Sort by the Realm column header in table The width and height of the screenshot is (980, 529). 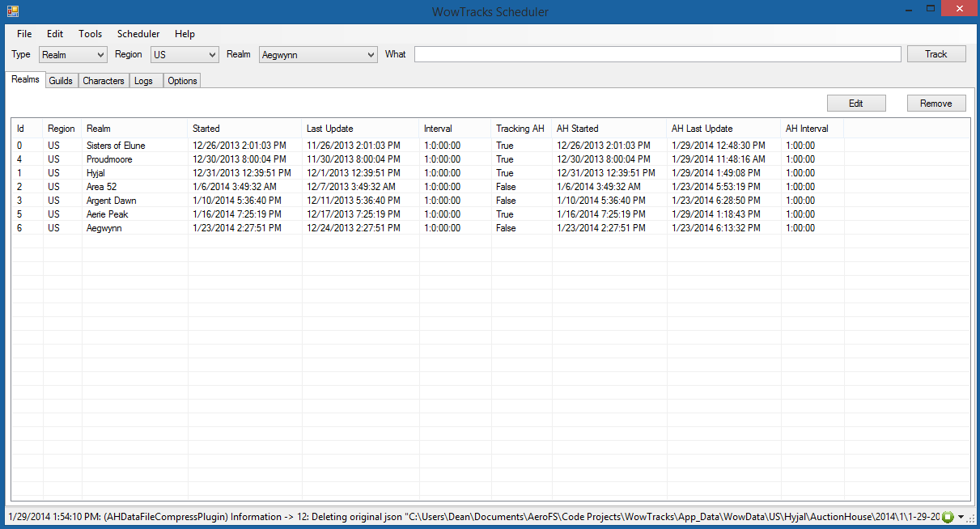[x=135, y=129]
